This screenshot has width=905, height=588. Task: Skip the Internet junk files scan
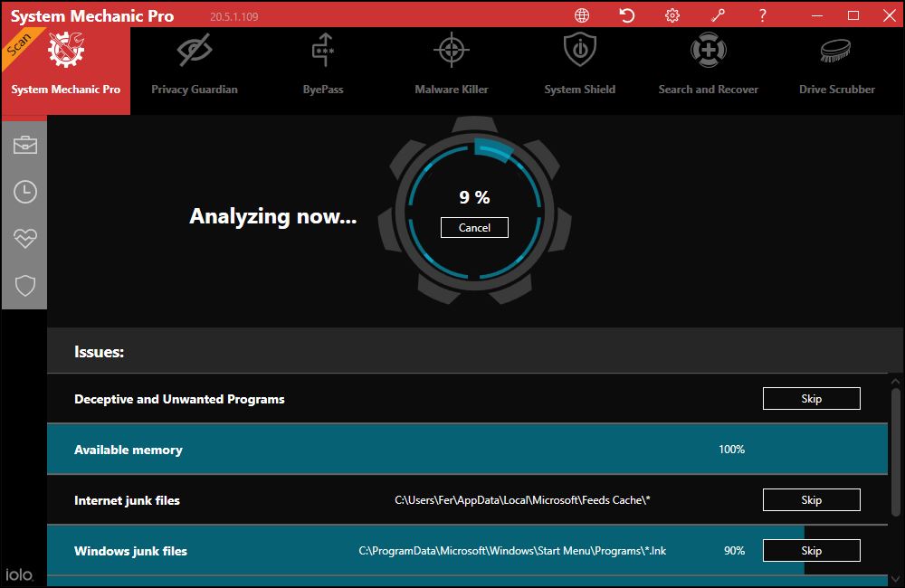(x=812, y=500)
